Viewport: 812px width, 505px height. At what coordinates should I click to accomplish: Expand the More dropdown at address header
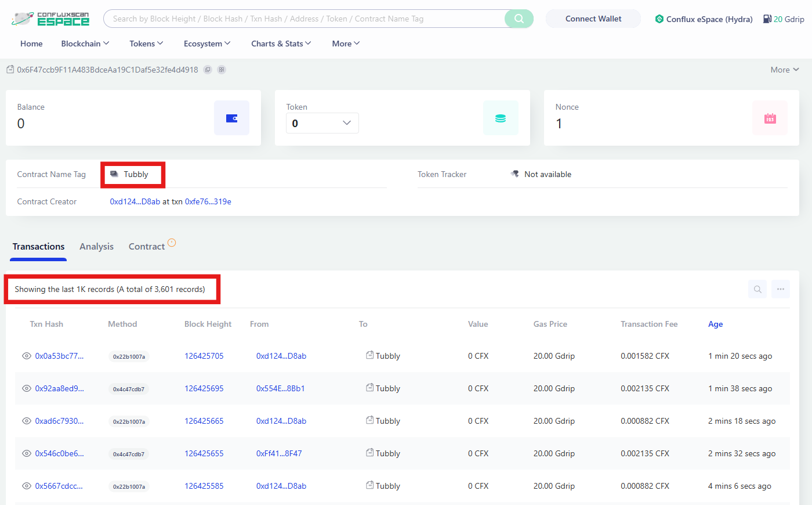coord(785,70)
